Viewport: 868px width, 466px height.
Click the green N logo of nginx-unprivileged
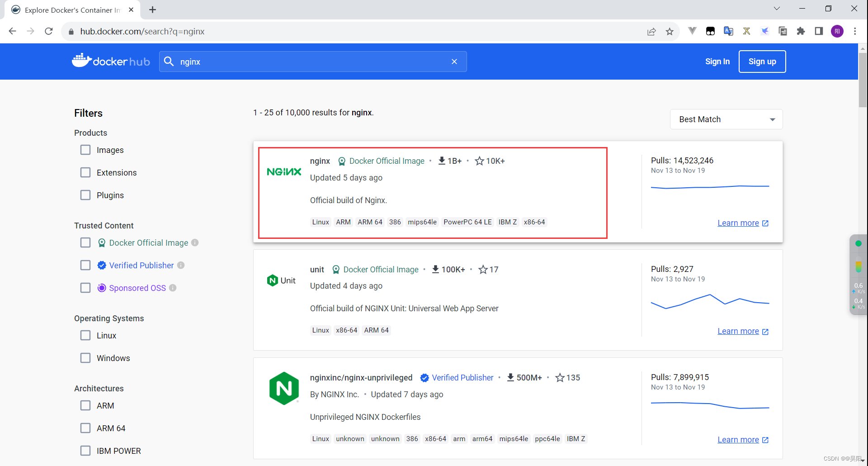click(x=284, y=388)
